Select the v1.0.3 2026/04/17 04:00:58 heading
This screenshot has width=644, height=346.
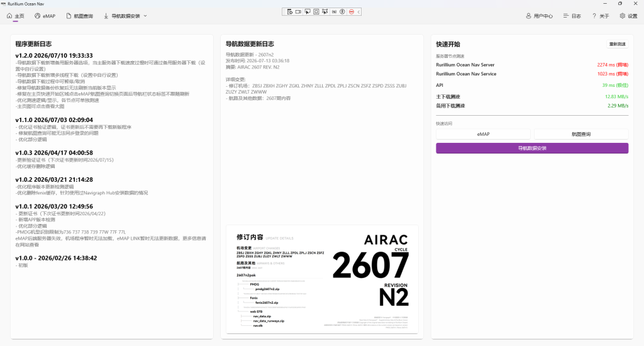pos(54,152)
